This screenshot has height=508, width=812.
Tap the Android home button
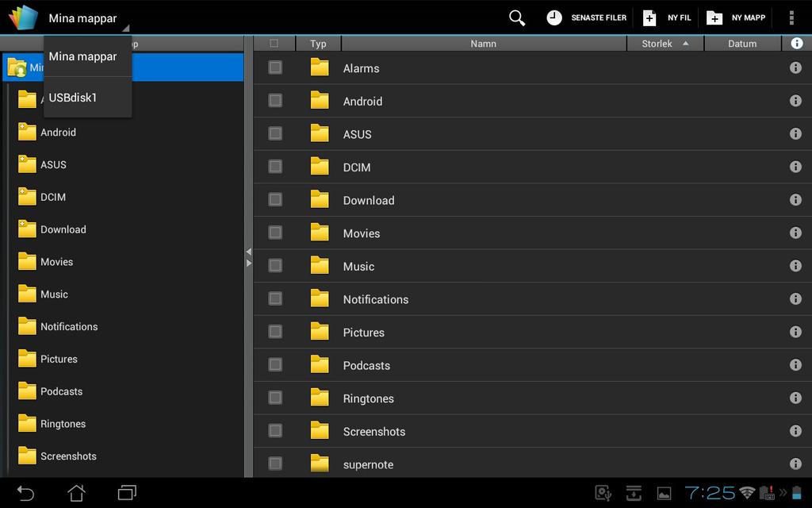tap(77, 492)
